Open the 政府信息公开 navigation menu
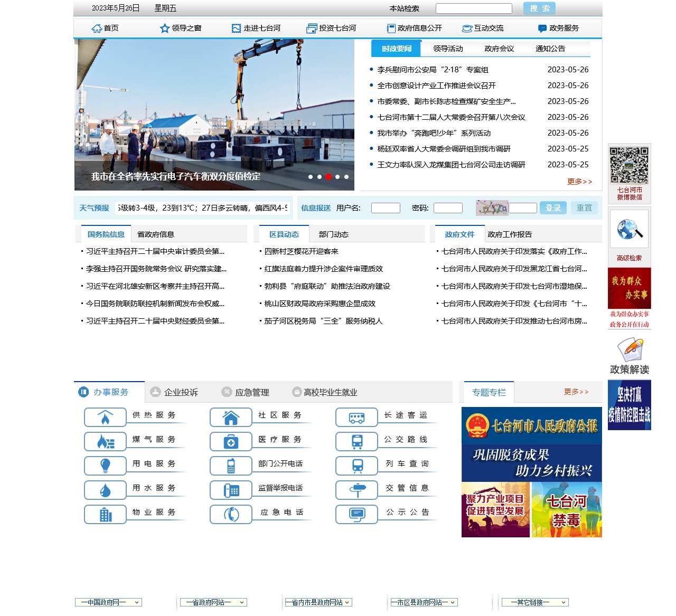The width and height of the screenshot is (676, 616). pyautogui.click(x=414, y=28)
